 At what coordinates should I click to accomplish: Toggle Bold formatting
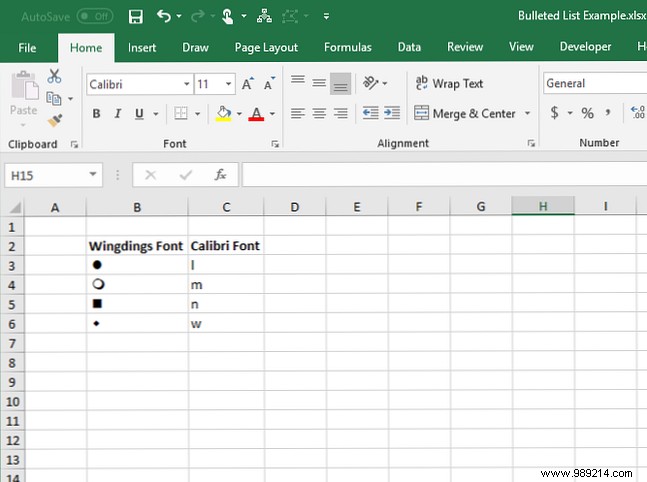click(x=96, y=113)
